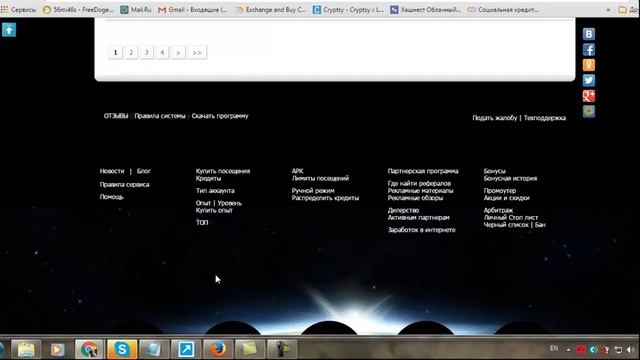Open Техподдержка link
640x360 pixels.
[545, 118]
